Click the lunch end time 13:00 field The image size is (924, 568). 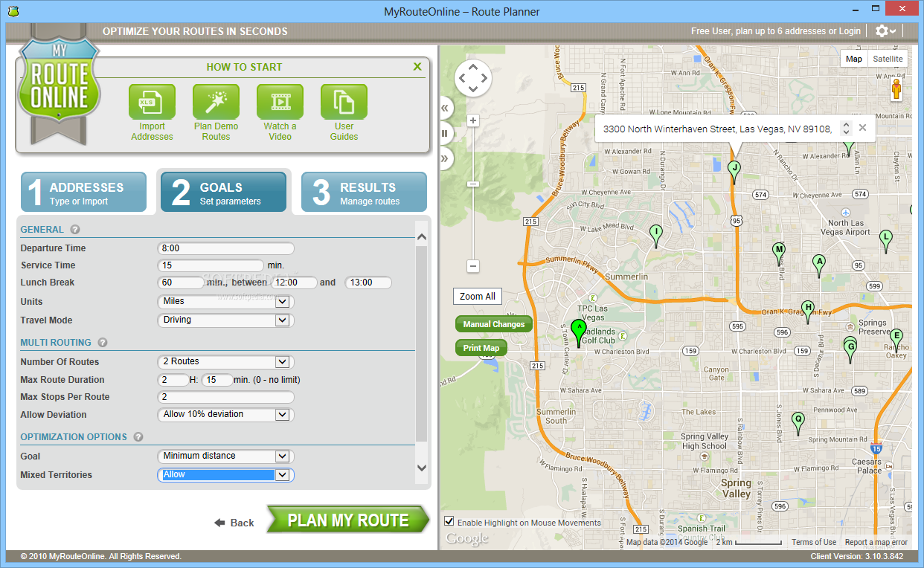click(x=368, y=283)
